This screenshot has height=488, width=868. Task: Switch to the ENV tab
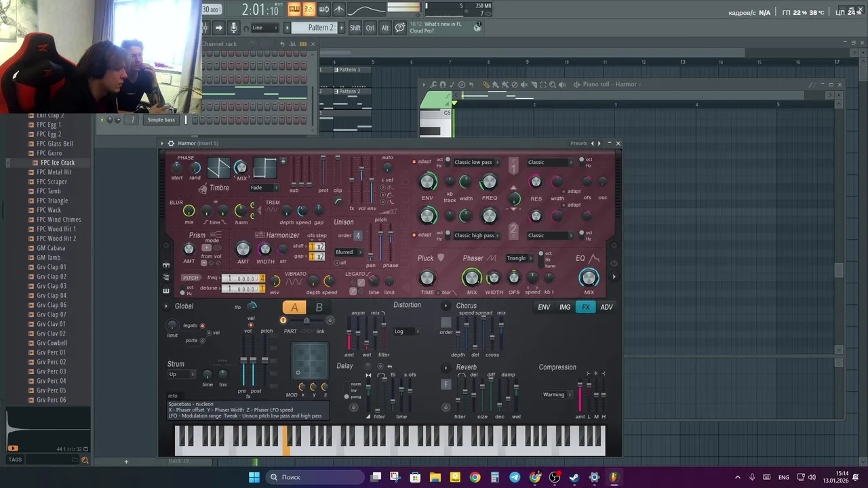click(544, 307)
